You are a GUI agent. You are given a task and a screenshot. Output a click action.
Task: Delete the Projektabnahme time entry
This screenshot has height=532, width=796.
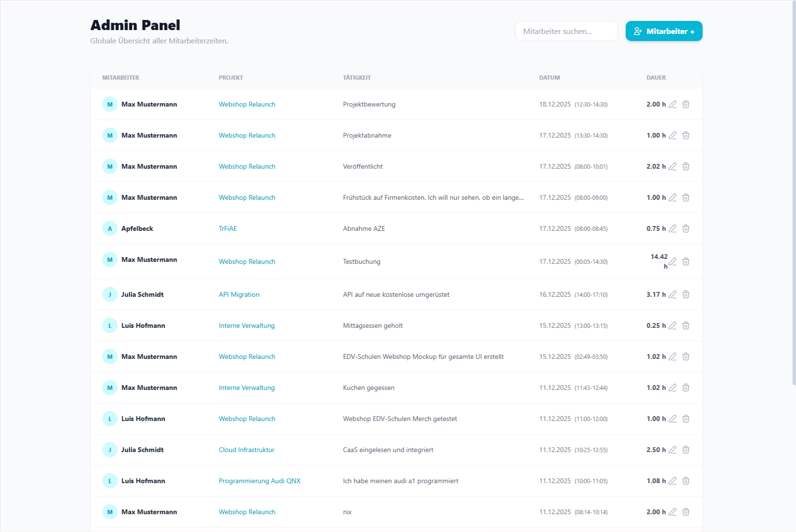coord(686,135)
